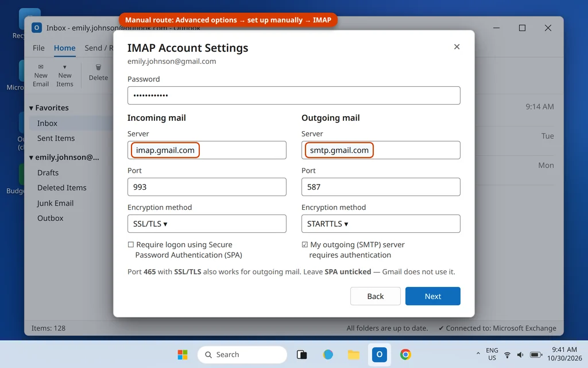Click the Items: 128 status text
This screenshot has height=368, width=588.
coord(48,328)
